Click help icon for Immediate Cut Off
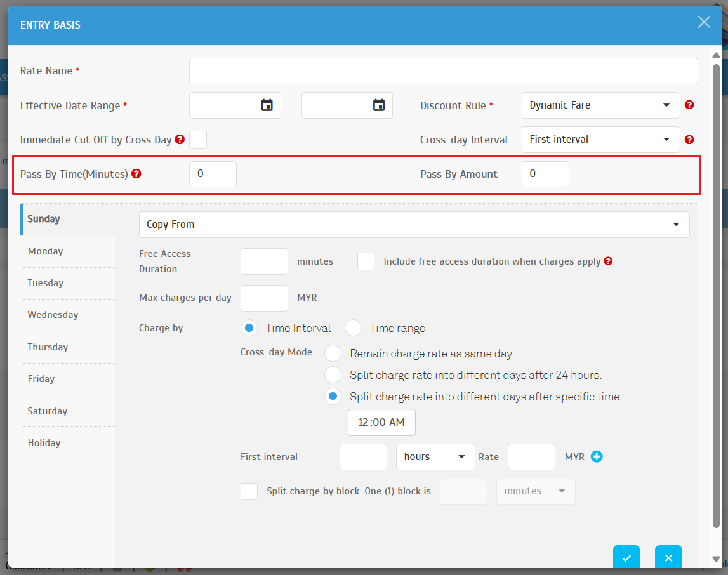Viewport: 728px width, 575px height. (180, 140)
